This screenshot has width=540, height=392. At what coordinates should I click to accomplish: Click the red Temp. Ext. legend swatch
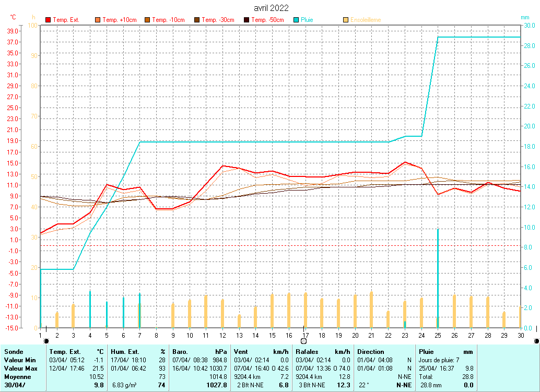[49, 20]
